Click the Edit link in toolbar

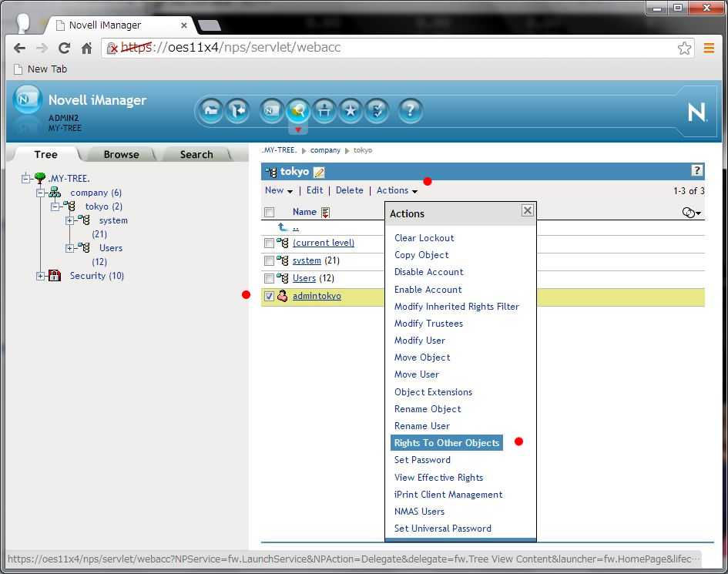click(x=314, y=190)
